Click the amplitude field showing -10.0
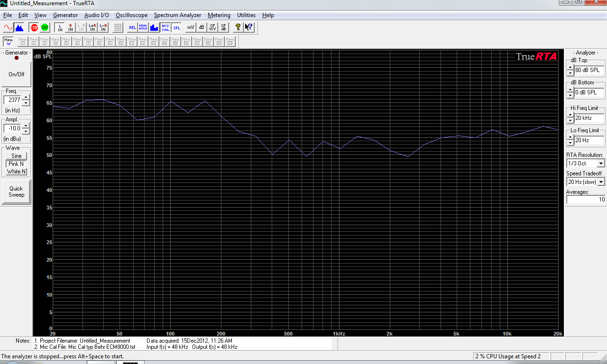 pyautogui.click(x=13, y=128)
